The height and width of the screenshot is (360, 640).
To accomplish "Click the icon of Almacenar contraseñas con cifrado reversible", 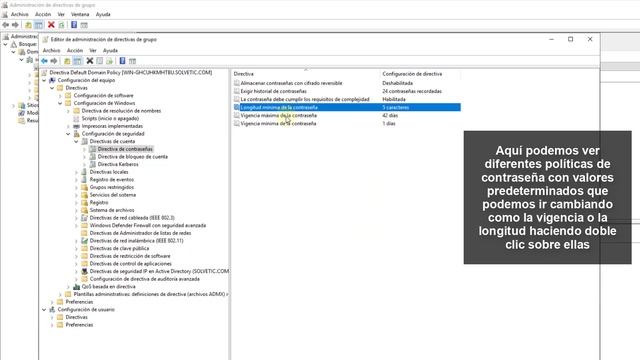I will tap(237, 83).
